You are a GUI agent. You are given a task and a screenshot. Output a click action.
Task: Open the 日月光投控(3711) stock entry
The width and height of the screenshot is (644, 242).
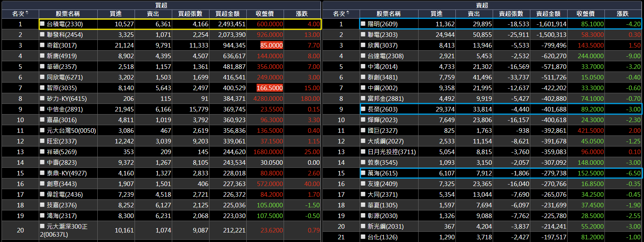point(392,152)
